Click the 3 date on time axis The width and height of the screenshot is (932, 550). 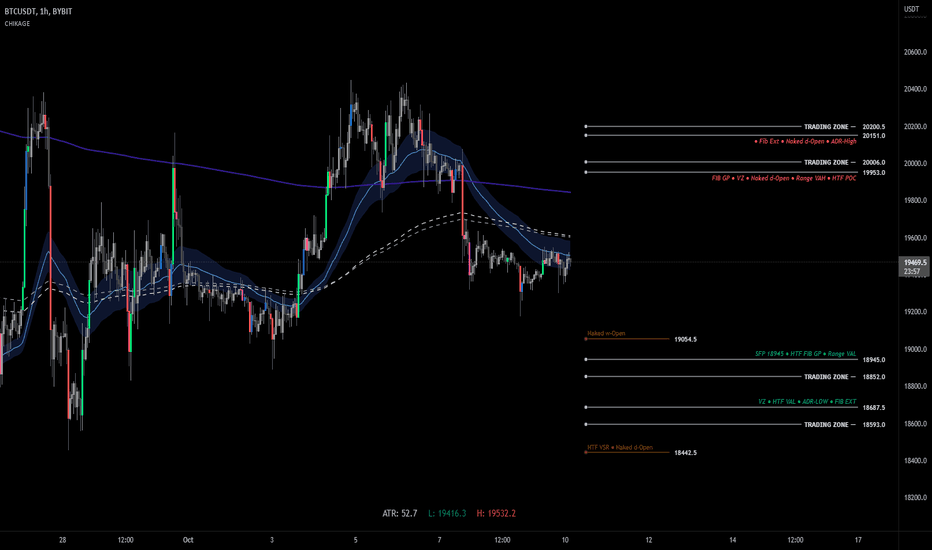(272, 540)
